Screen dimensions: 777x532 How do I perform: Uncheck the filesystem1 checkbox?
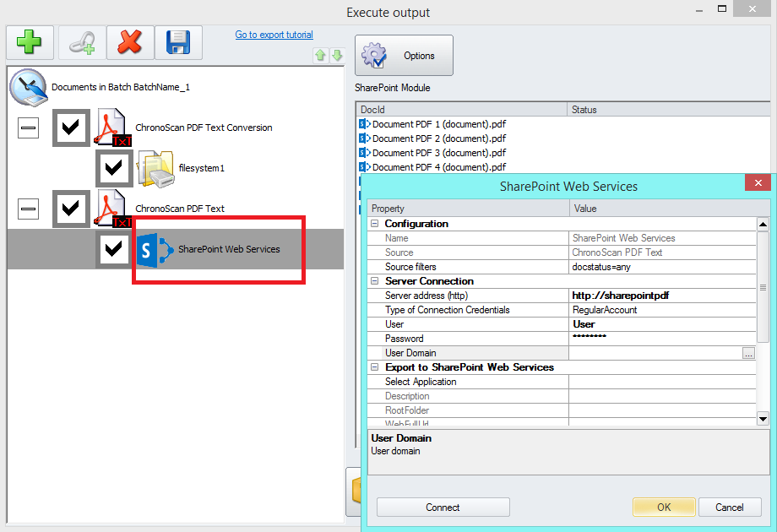114,168
